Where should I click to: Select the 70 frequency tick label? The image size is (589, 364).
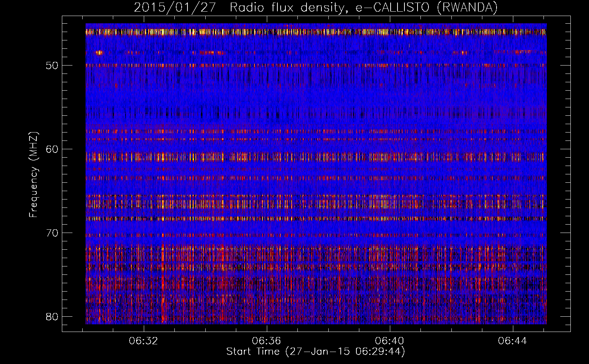tap(52, 233)
